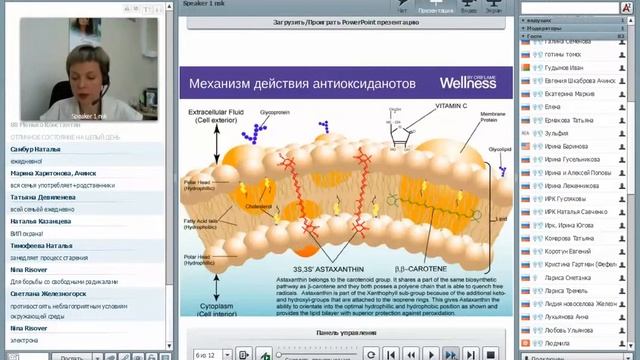Viewport: 640px width, 360px height.
Task: Click the second icon above the webcam video
Action: pos(136,9)
